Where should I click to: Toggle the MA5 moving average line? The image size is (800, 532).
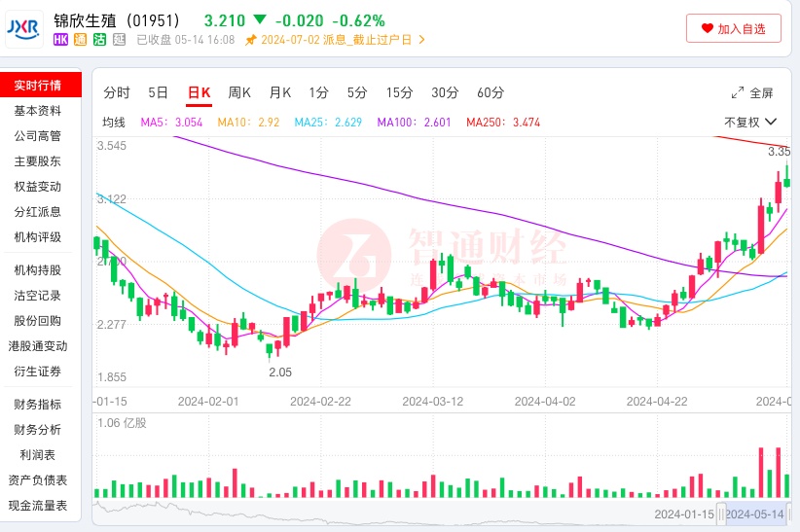[x=171, y=123]
